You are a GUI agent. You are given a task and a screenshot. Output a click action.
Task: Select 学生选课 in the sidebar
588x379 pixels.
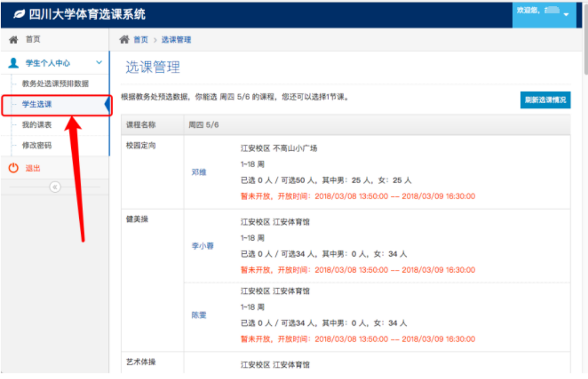coord(37,104)
